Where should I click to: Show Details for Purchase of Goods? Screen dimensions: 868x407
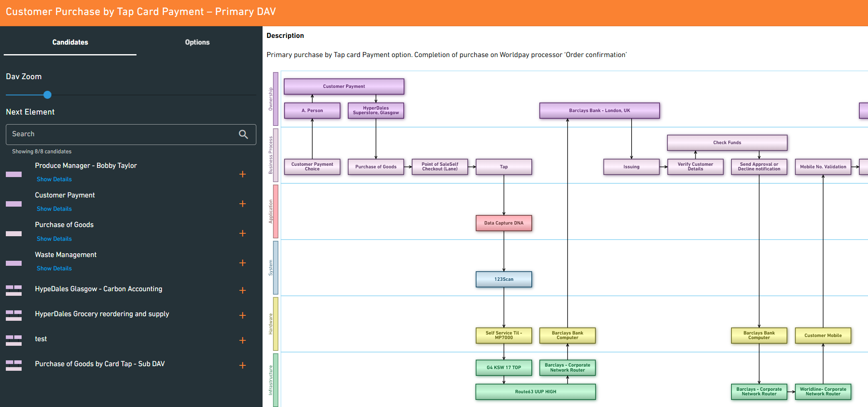[x=54, y=239]
